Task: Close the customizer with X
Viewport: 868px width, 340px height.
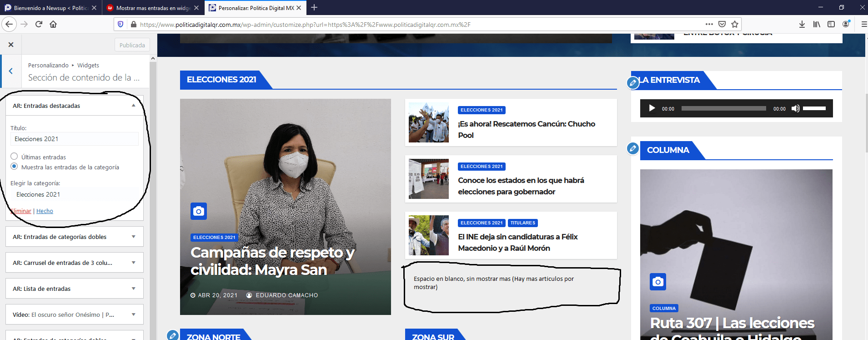Action: [x=11, y=45]
